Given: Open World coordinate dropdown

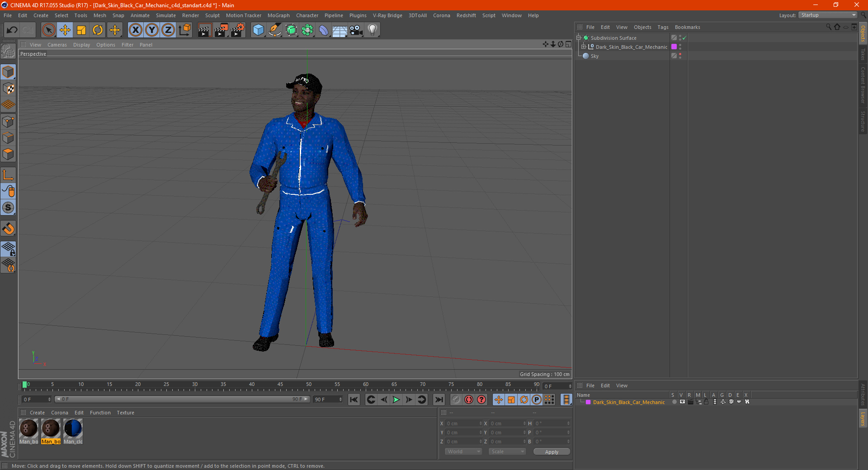Looking at the screenshot, I should 463,451.
